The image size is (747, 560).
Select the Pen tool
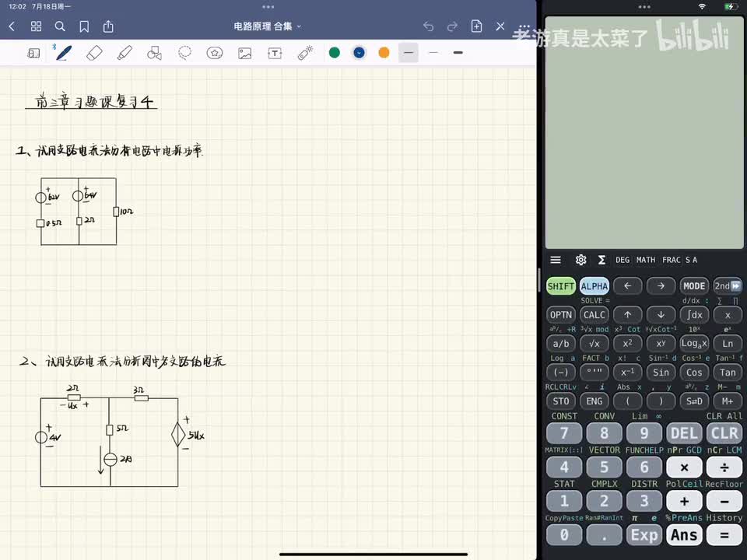pos(63,53)
